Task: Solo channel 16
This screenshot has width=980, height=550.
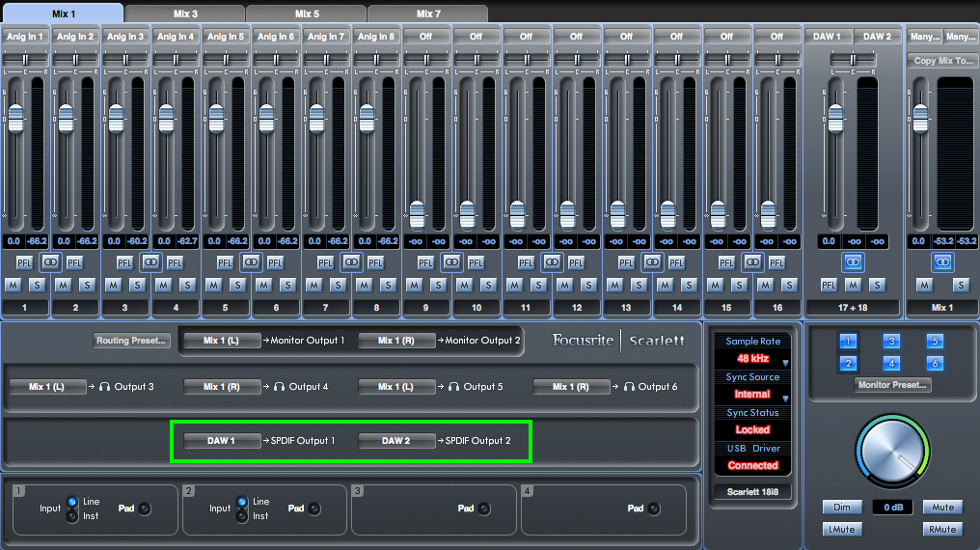Action: (789, 285)
